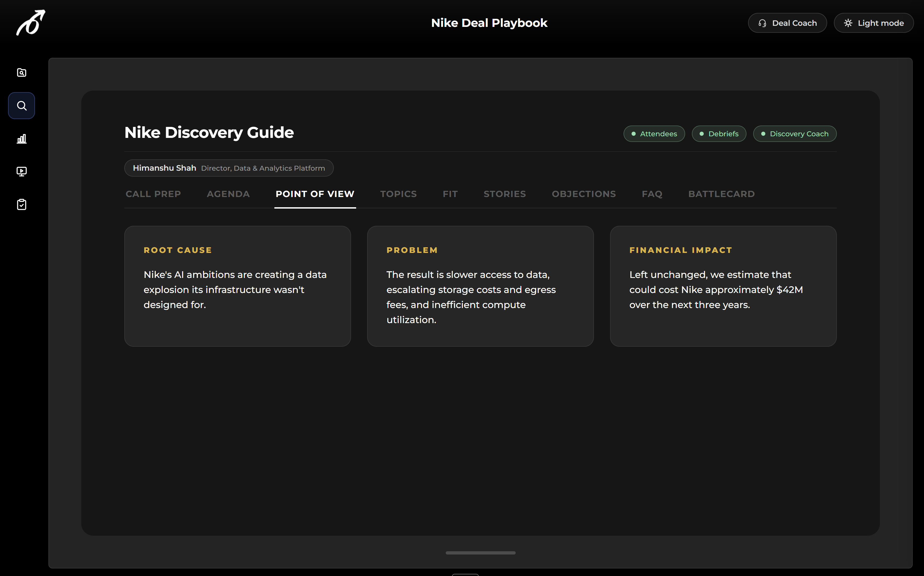
Task: Select the Point of View tab
Action: [x=315, y=194]
